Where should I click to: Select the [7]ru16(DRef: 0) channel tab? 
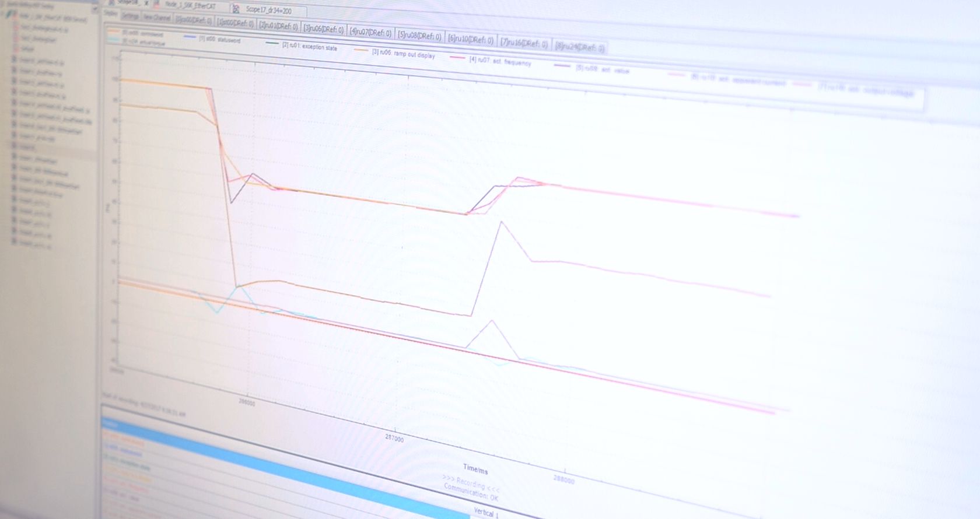524,43
